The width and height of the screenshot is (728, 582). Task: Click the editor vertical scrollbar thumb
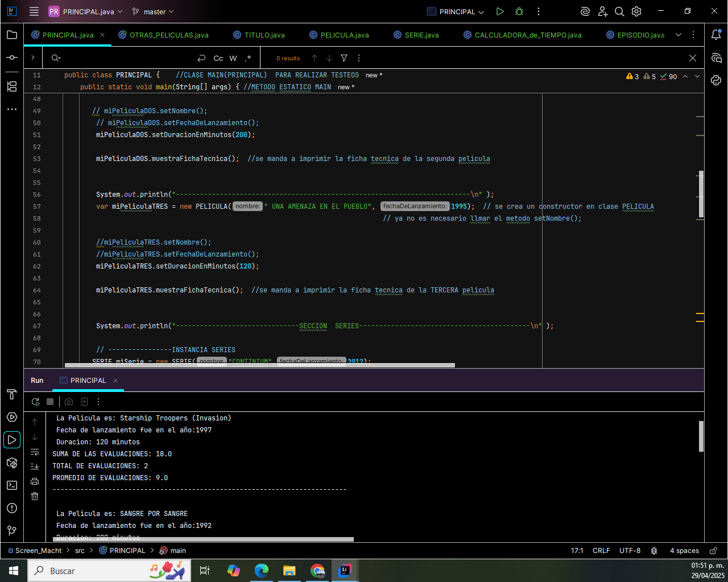click(701, 194)
